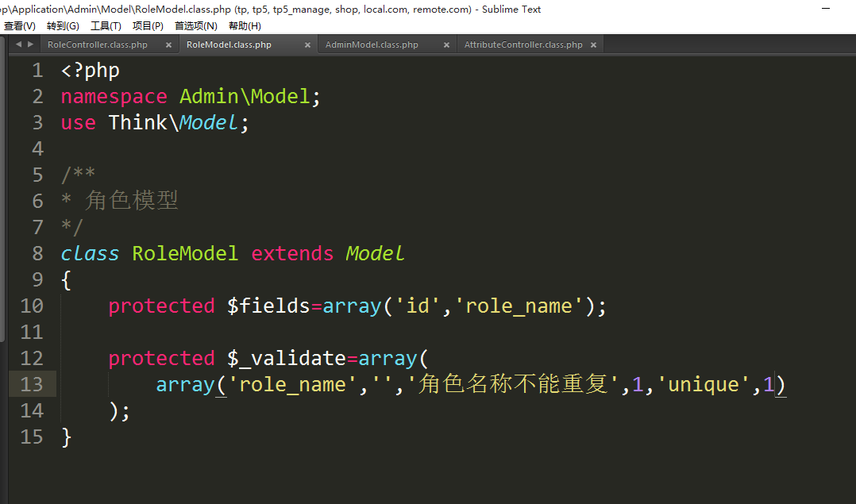856x504 pixels.
Task: Close the AttributeController.class.php tab
Action: point(593,45)
